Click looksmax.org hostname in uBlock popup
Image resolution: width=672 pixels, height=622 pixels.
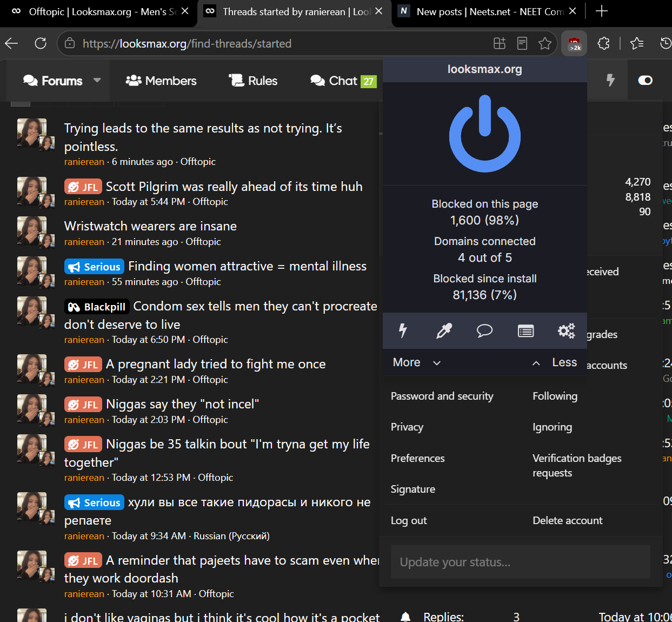485,69
